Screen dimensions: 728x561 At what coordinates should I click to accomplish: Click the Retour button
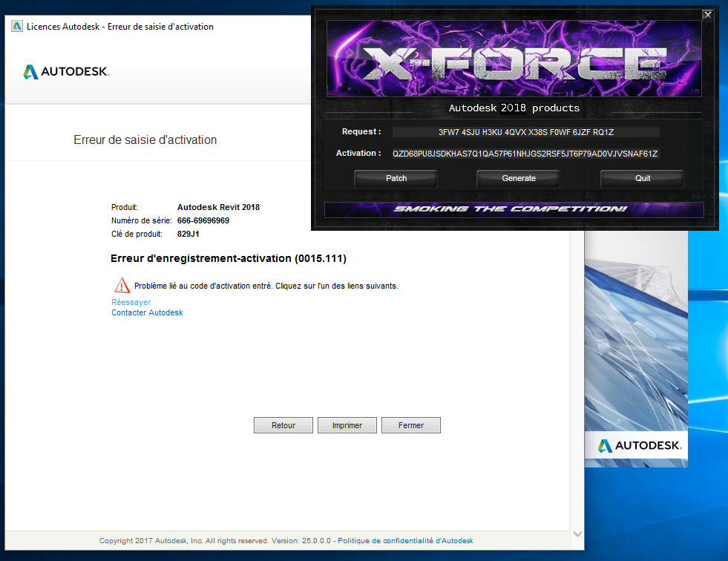pos(283,425)
